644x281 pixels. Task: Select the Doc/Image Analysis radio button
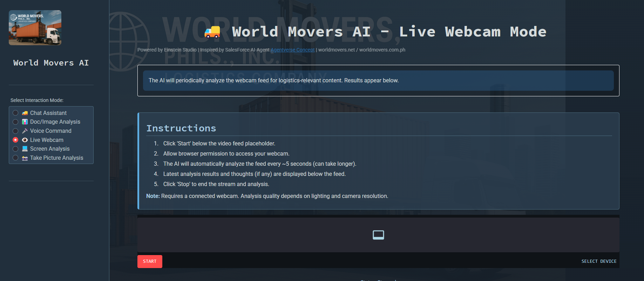(x=15, y=122)
